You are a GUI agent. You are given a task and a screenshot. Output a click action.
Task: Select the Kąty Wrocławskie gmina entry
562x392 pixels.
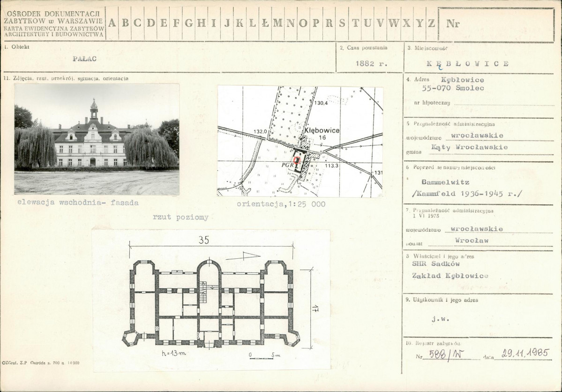[x=470, y=147]
